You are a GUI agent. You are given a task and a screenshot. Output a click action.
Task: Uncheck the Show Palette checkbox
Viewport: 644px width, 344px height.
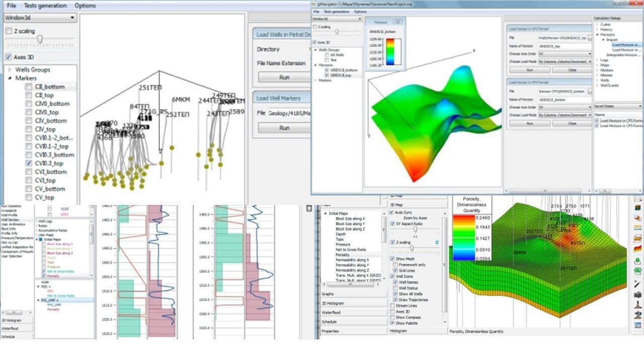click(x=392, y=323)
